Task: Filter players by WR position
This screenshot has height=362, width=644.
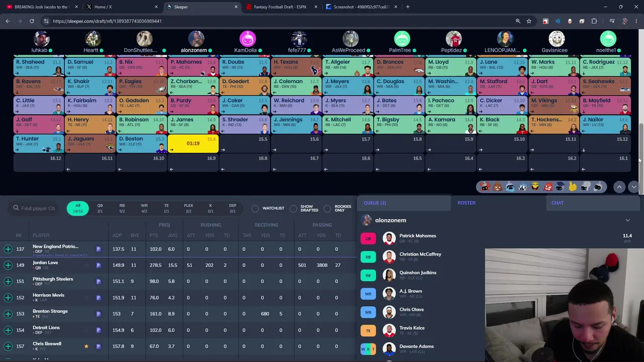Action: click(144, 208)
